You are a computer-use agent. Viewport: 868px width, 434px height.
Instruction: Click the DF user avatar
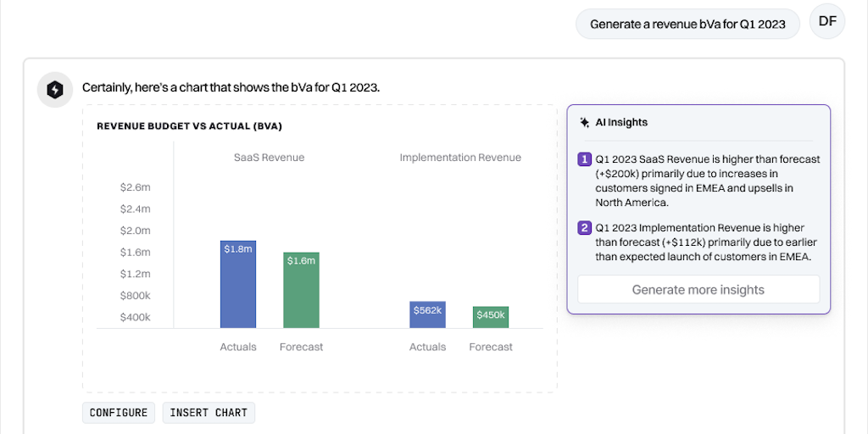point(827,21)
